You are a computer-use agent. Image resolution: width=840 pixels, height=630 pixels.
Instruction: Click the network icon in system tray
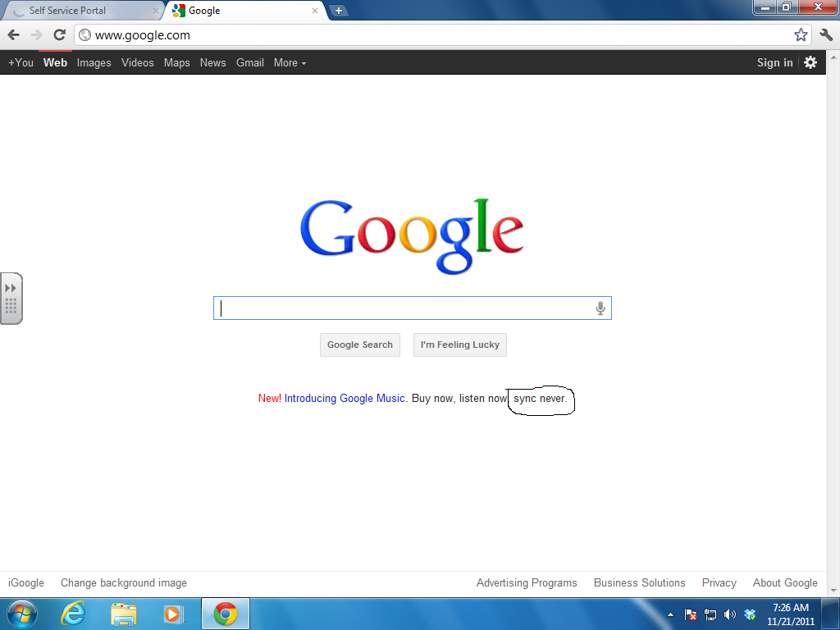click(710, 614)
